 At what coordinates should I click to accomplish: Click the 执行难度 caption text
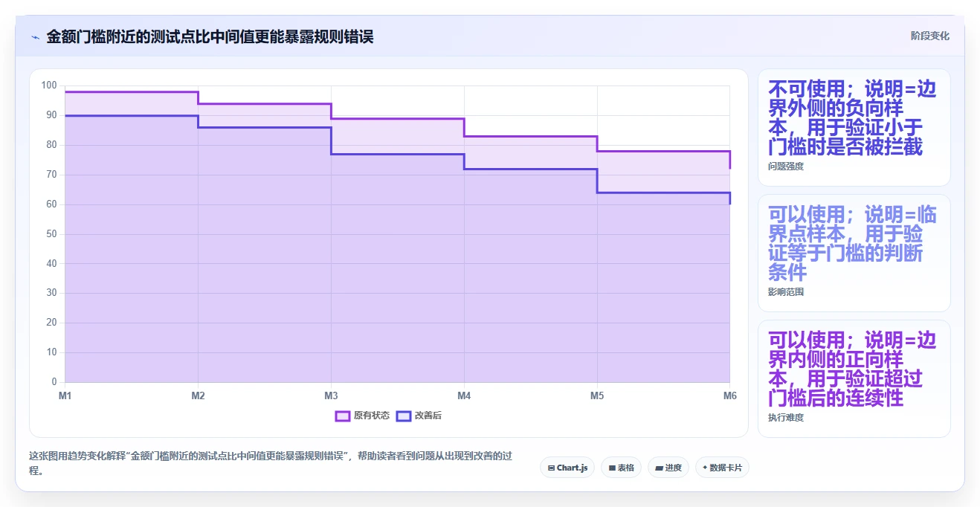pyautogui.click(x=786, y=418)
